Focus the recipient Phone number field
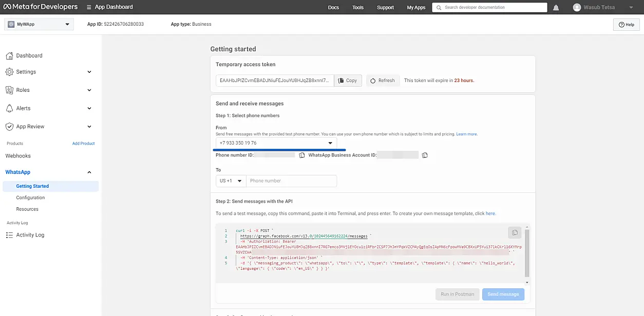Image resolution: width=644 pixels, height=316 pixels. point(291,181)
